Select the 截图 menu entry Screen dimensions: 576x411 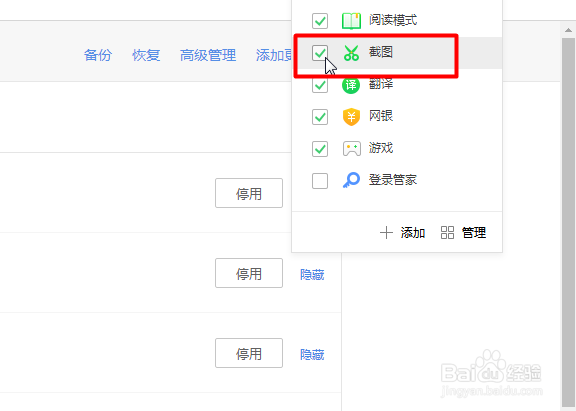tap(397, 53)
